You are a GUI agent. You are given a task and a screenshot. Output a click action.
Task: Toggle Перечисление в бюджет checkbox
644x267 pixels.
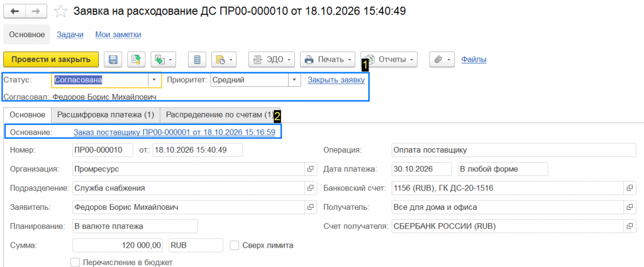(x=75, y=262)
